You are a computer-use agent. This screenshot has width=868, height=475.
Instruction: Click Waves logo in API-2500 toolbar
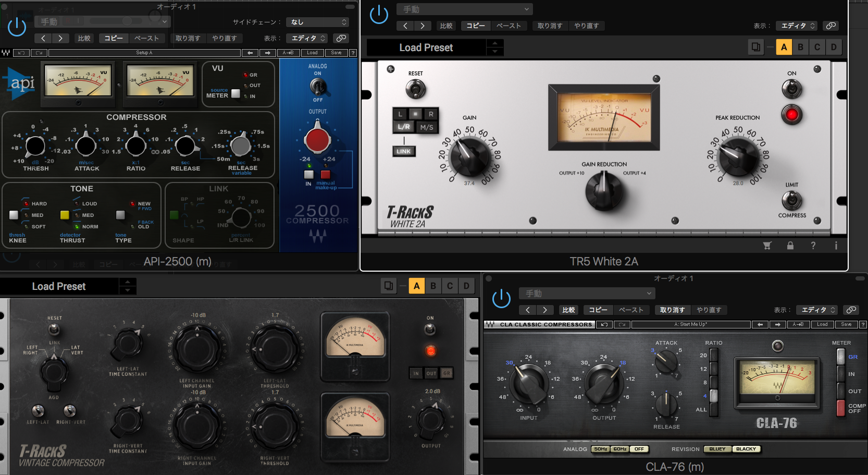(6, 53)
